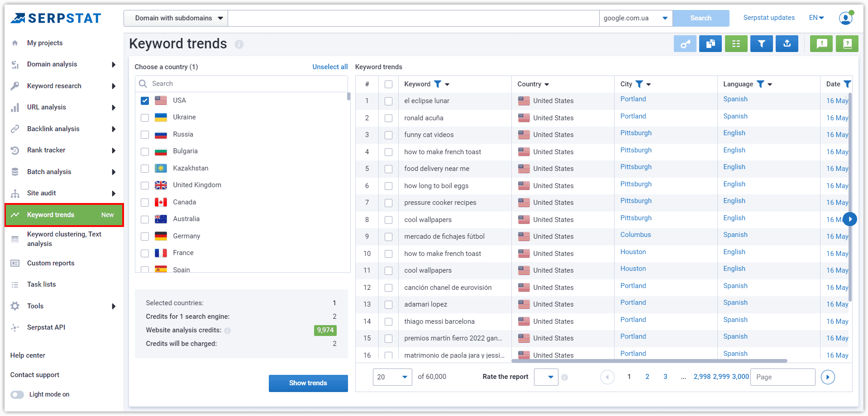Go to page 3,000 in pagination

coord(740,377)
